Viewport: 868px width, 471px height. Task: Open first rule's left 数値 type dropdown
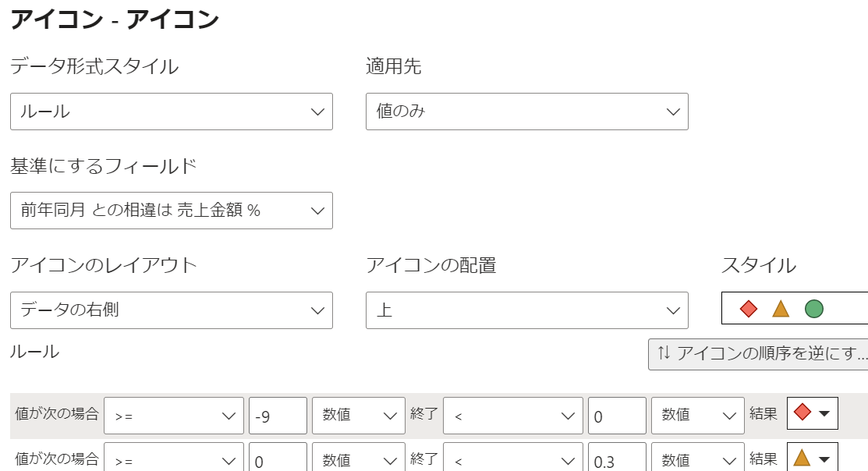pyautogui.click(x=359, y=416)
